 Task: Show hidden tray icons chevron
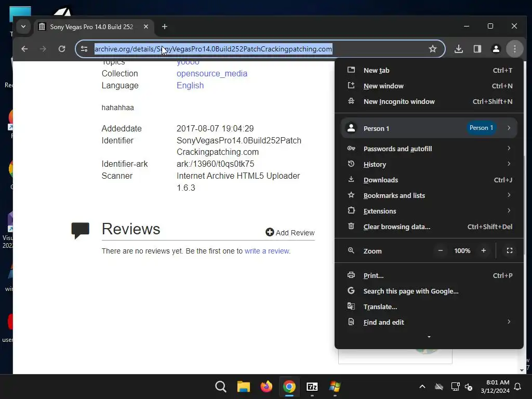pyautogui.click(x=422, y=387)
